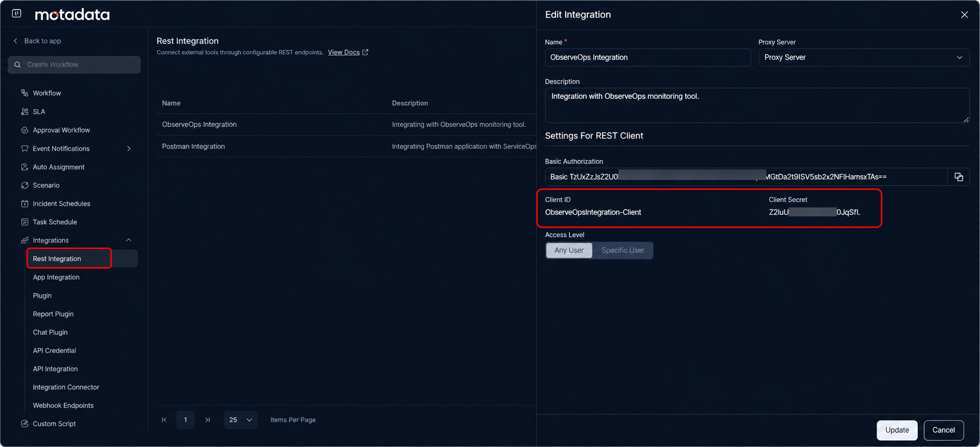Click the search magnifier icon
The width and height of the screenshot is (980, 447).
pyautogui.click(x=17, y=64)
